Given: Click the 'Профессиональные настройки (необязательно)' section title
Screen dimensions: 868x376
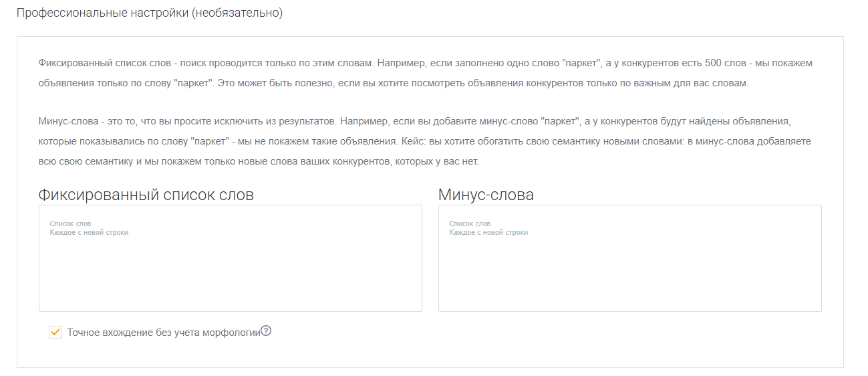Looking at the screenshot, I should coord(150,13).
